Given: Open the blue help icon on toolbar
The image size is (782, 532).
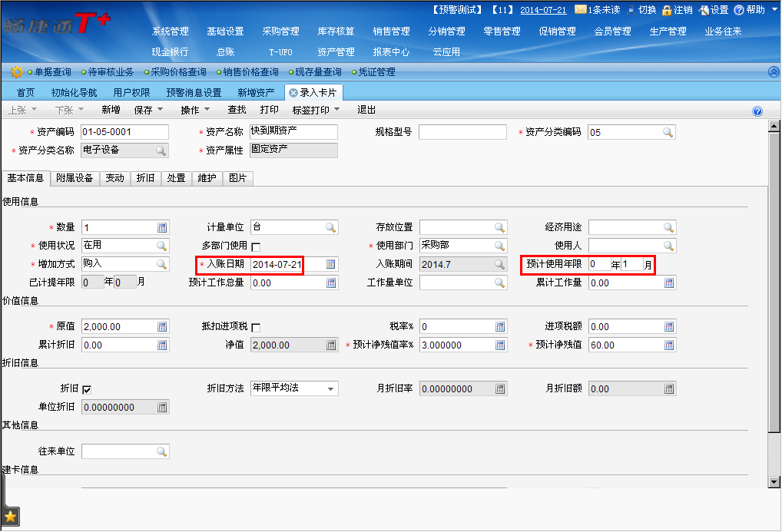Looking at the screenshot, I should [x=757, y=111].
